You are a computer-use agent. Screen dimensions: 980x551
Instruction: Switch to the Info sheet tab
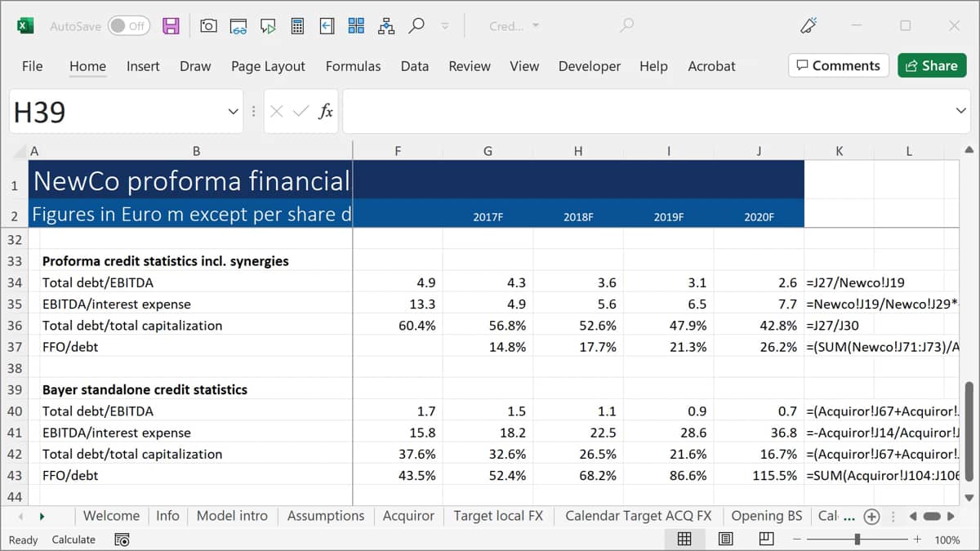pos(167,516)
